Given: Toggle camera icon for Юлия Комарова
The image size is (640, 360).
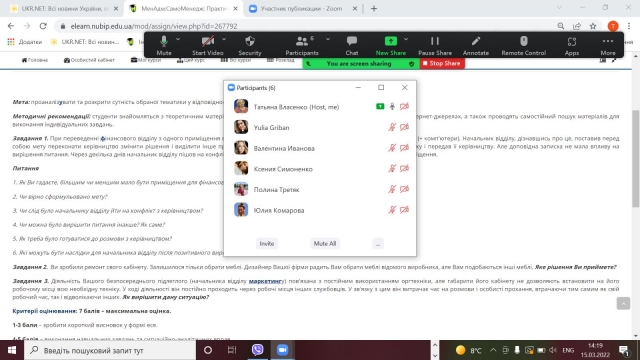Looking at the screenshot, I should (404, 210).
